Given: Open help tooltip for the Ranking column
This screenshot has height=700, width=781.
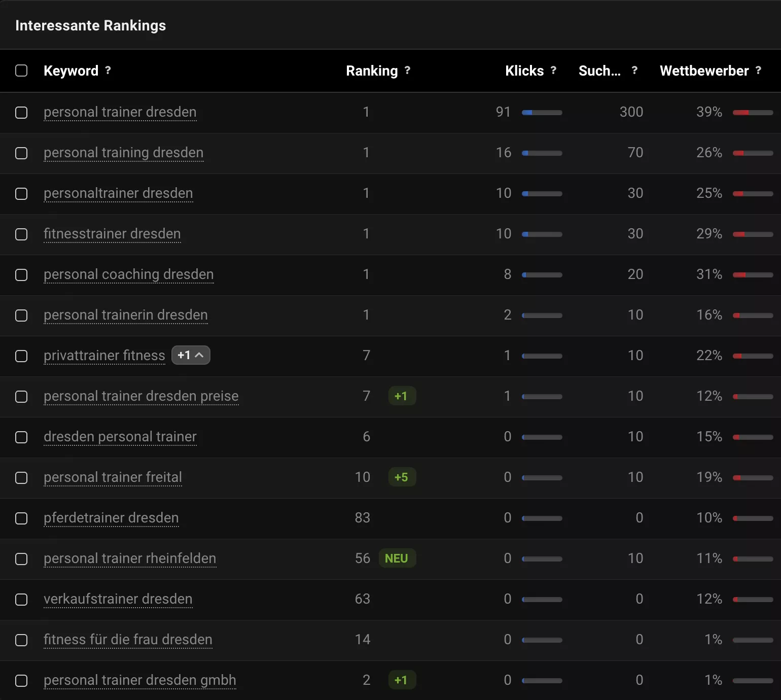Looking at the screenshot, I should (x=408, y=71).
